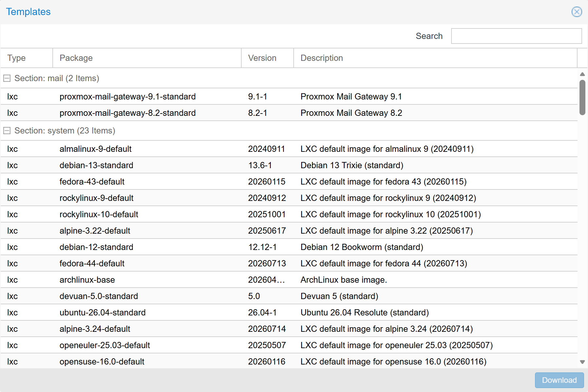The height and width of the screenshot is (392, 588).
Task: Select the rockylinux-10-default template
Action: [x=289, y=214]
